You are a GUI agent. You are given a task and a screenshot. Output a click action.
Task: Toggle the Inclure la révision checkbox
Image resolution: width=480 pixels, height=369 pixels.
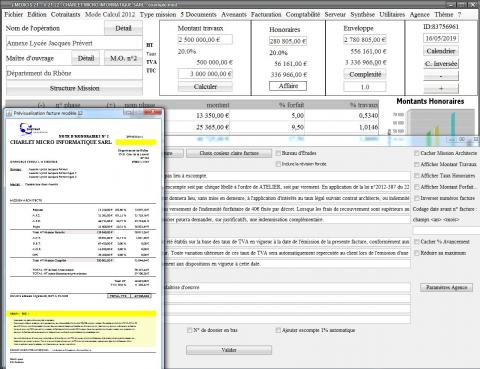(x=278, y=164)
